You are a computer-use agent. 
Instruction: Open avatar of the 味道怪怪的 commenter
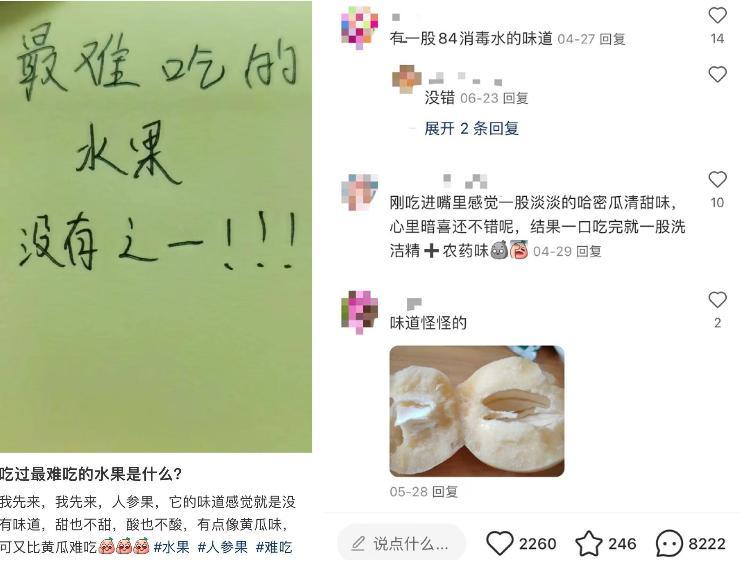click(x=359, y=312)
